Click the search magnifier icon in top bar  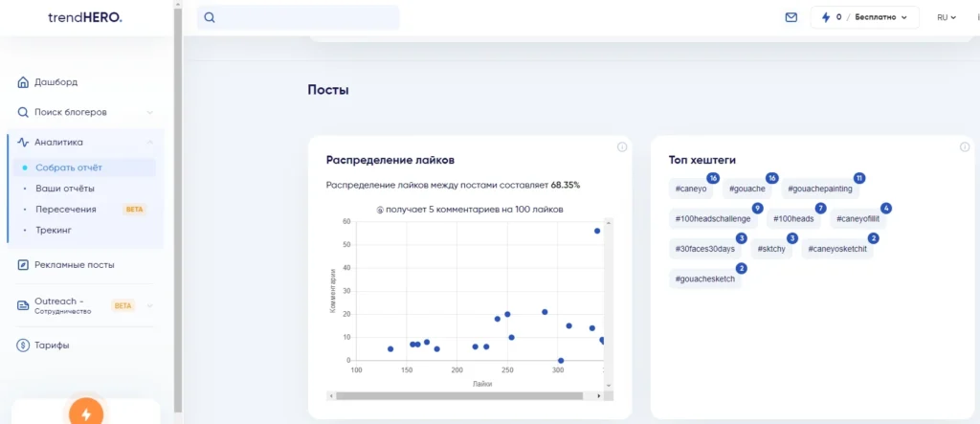pyautogui.click(x=210, y=17)
